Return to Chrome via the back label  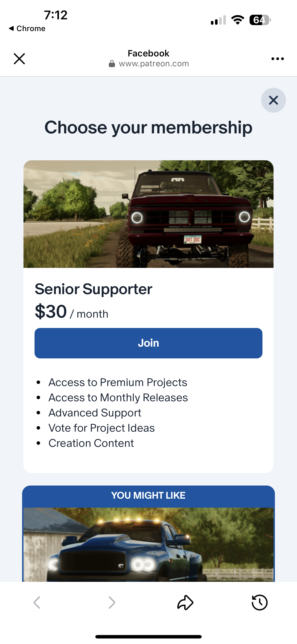pos(27,29)
